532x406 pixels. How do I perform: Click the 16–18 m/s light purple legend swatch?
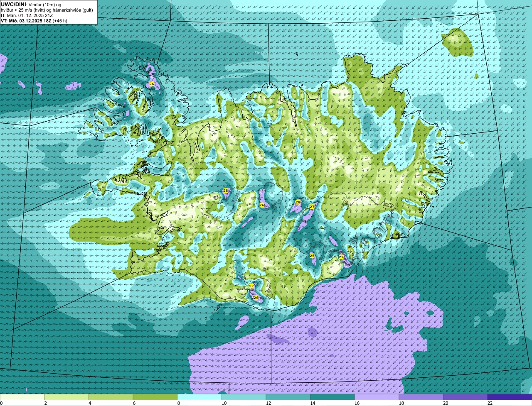tap(377, 397)
